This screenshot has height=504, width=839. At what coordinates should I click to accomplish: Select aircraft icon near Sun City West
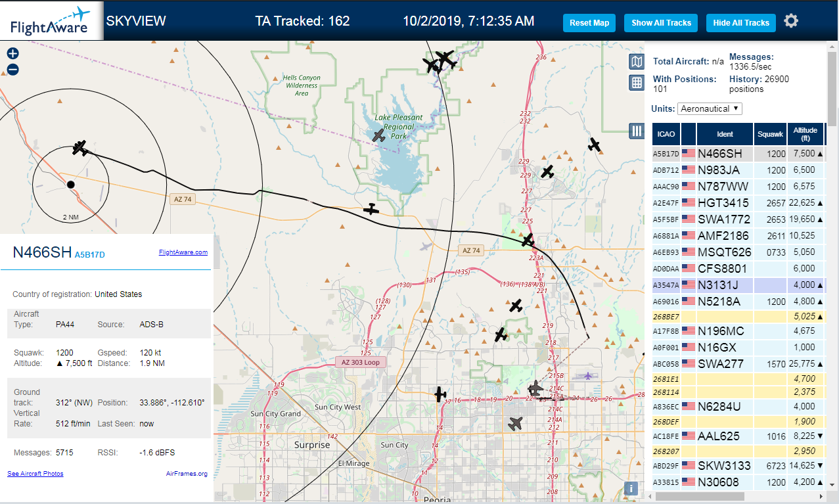(440, 394)
